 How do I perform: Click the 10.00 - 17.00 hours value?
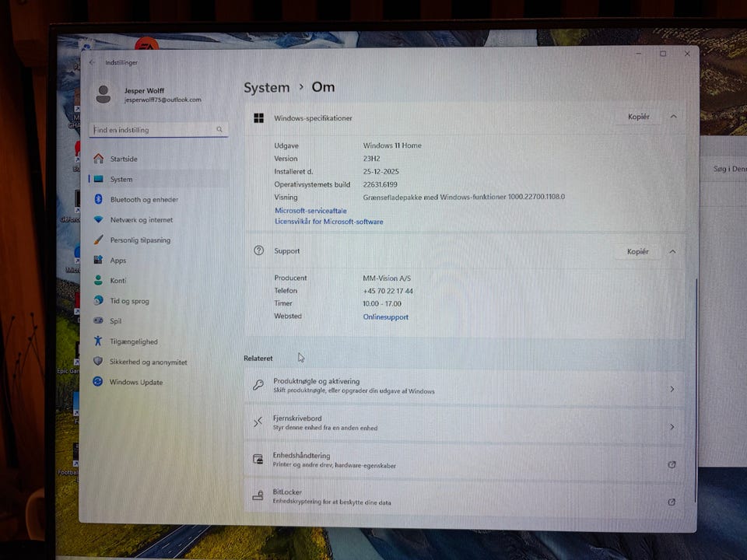point(382,303)
